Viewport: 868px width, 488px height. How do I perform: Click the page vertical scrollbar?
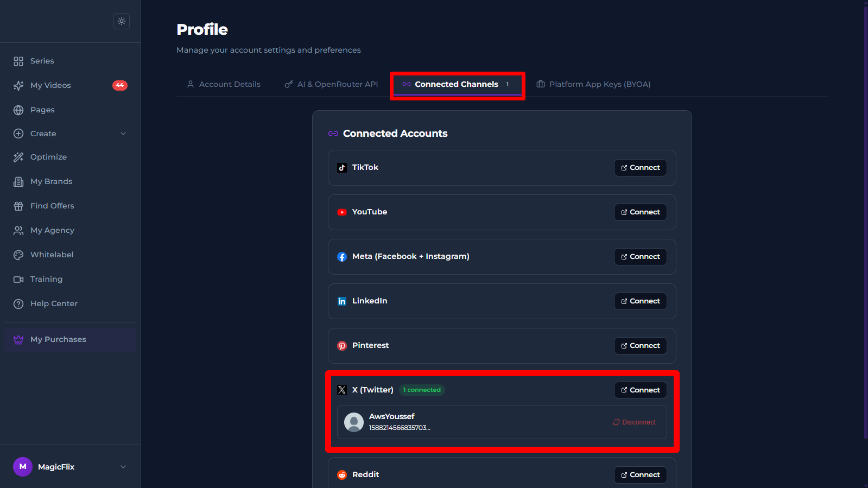865,221
